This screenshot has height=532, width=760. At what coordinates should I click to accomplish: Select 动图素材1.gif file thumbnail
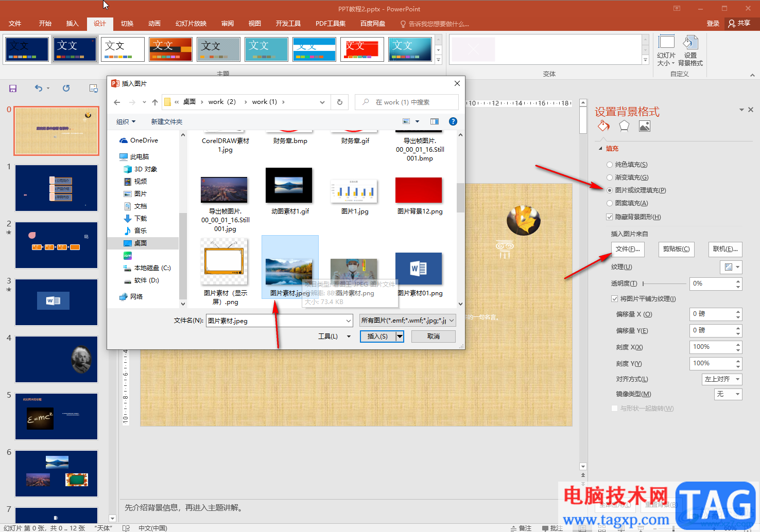click(289, 191)
